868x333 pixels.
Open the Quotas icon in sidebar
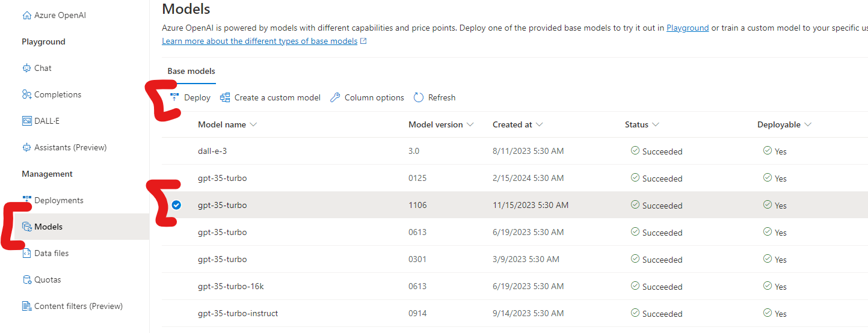coord(26,280)
